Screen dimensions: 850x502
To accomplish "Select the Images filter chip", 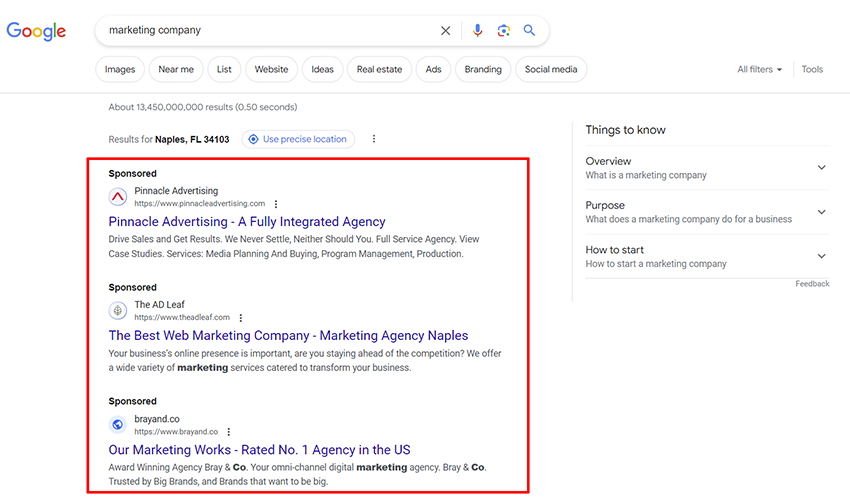I will (120, 69).
